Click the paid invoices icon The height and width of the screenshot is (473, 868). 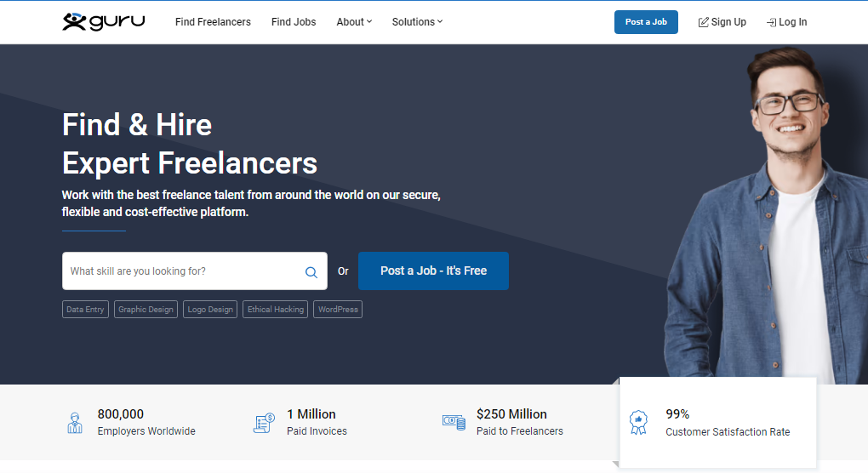click(264, 423)
